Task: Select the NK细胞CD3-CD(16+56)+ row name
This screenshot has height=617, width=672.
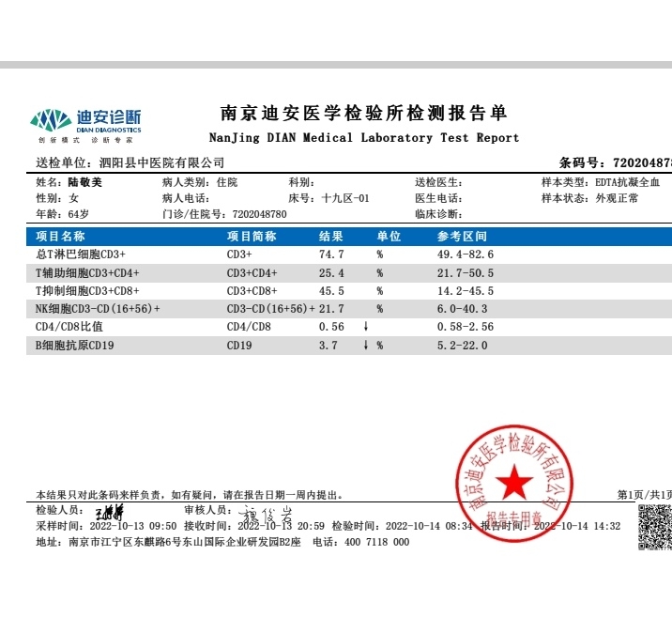Action: click(x=98, y=309)
